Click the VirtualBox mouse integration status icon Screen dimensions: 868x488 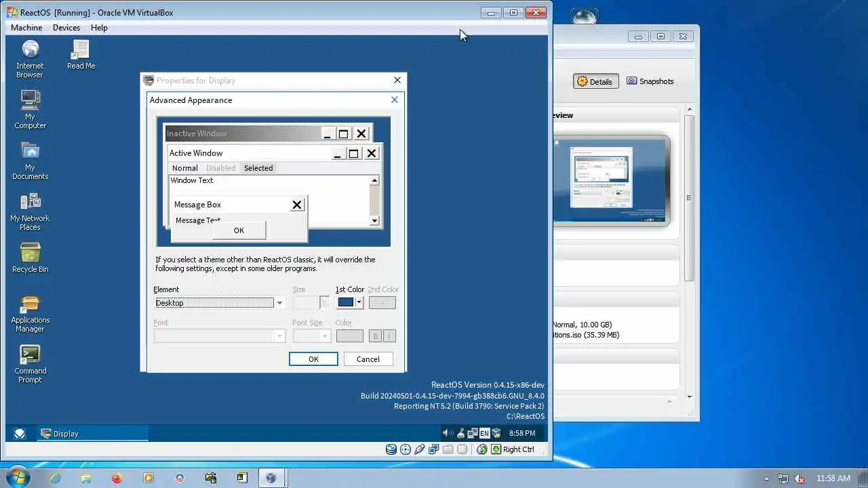pyautogui.click(x=482, y=449)
